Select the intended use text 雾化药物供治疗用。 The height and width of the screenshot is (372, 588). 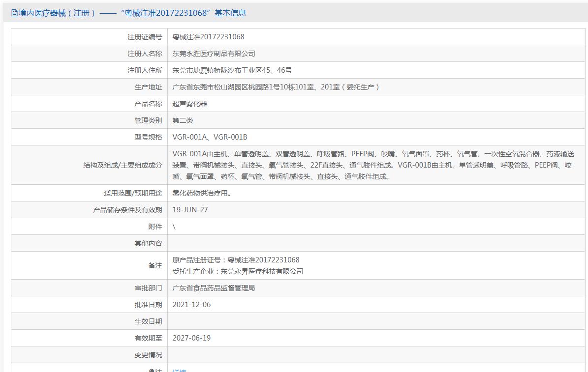click(x=202, y=193)
